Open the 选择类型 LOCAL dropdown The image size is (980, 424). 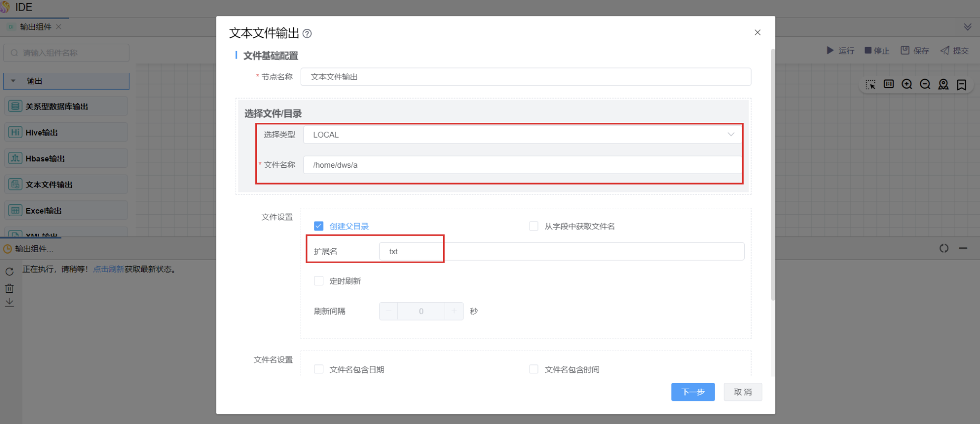[522, 135]
